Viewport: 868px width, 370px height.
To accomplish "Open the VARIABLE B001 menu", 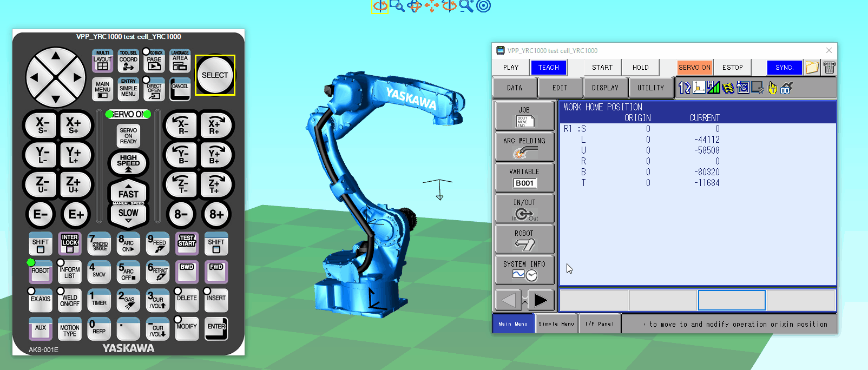I will pos(524,177).
